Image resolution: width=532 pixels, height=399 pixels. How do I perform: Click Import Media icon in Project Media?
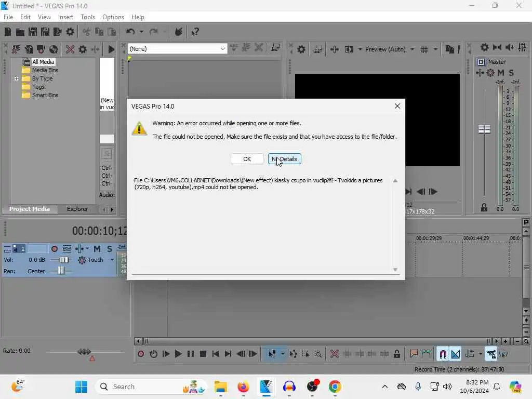[x=16, y=49]
